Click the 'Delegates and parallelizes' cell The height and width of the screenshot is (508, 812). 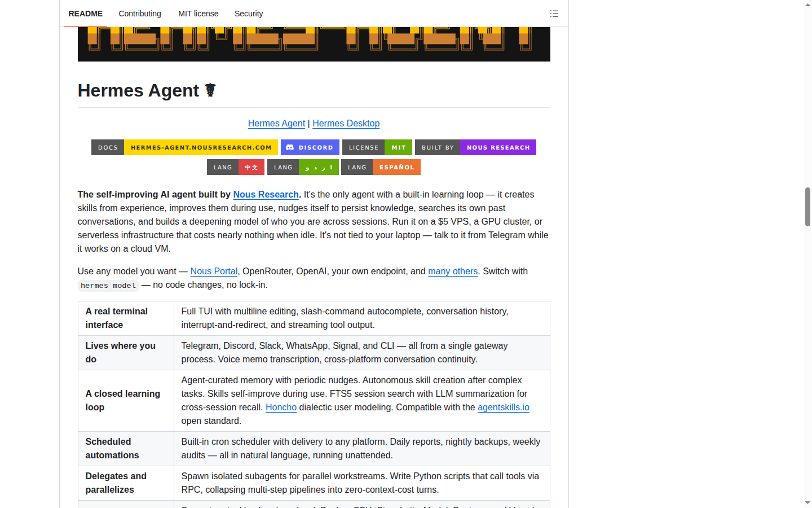click(x=126, y=483)
